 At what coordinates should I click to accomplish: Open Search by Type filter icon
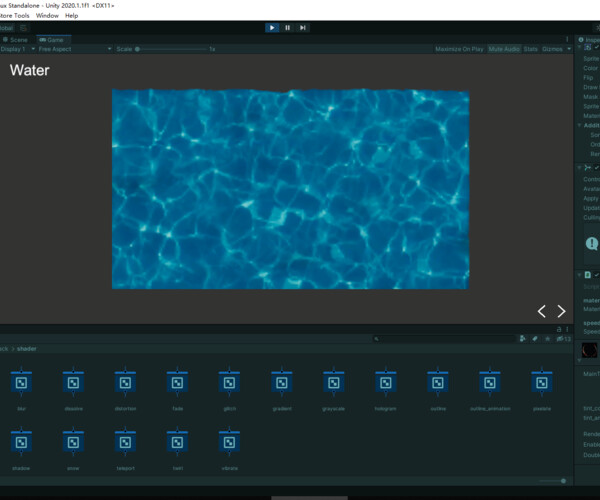click(523, 339)
